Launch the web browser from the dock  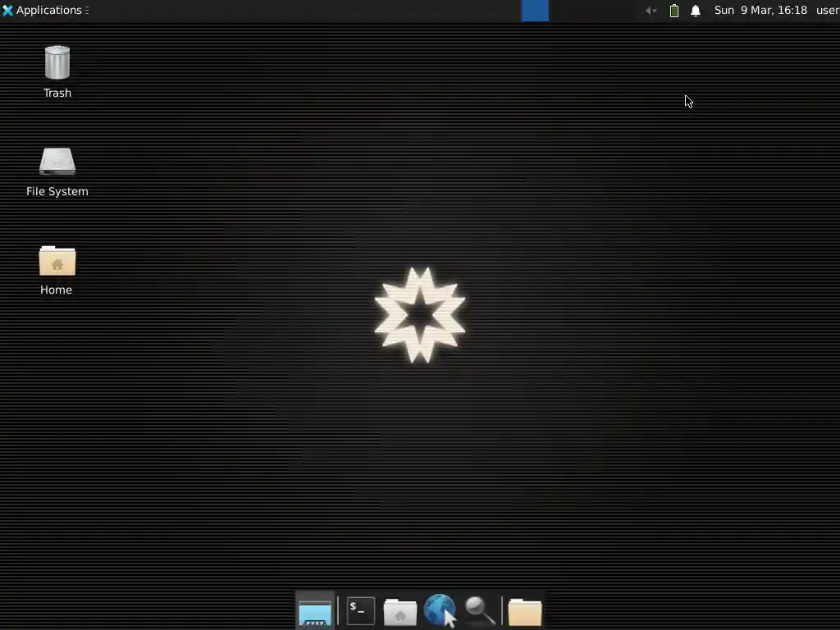(x=440, y=610)
